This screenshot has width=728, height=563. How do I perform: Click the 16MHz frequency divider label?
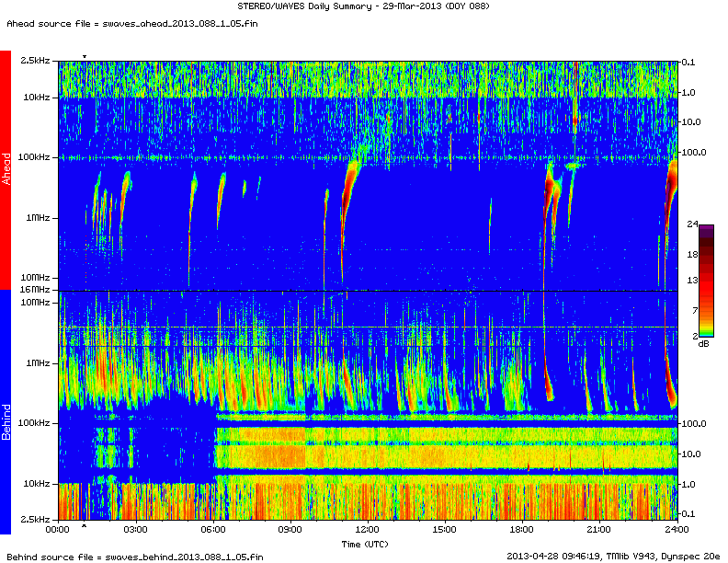coord(36,290)
